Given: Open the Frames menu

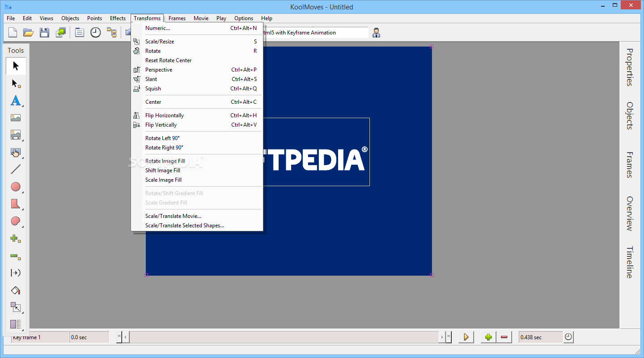Looking at the screenshot, I should click(x=177, y=18).
